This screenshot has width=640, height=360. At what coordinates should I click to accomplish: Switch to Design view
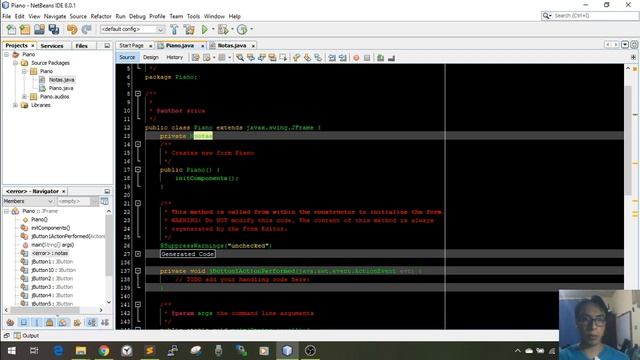click(x=151, y=58)
